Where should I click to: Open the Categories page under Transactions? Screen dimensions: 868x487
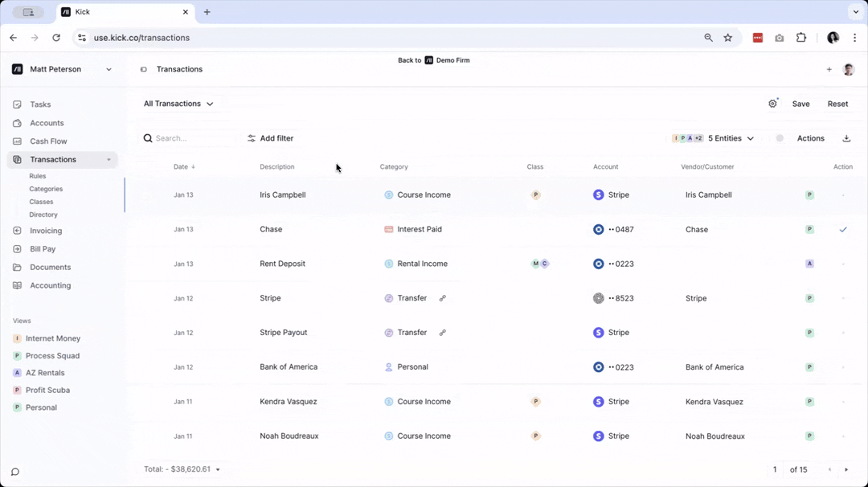[x=46, y=189]
